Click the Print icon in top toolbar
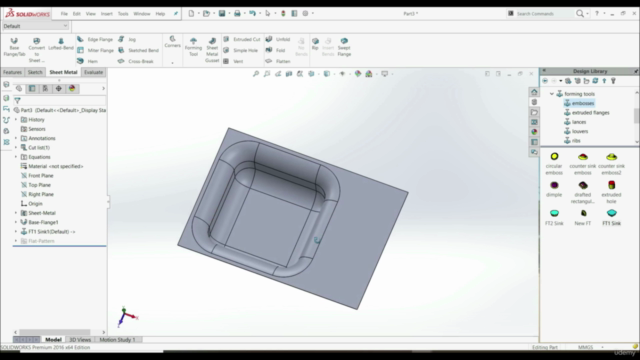Screen dimensions: 640x360 tap(237, 13)
